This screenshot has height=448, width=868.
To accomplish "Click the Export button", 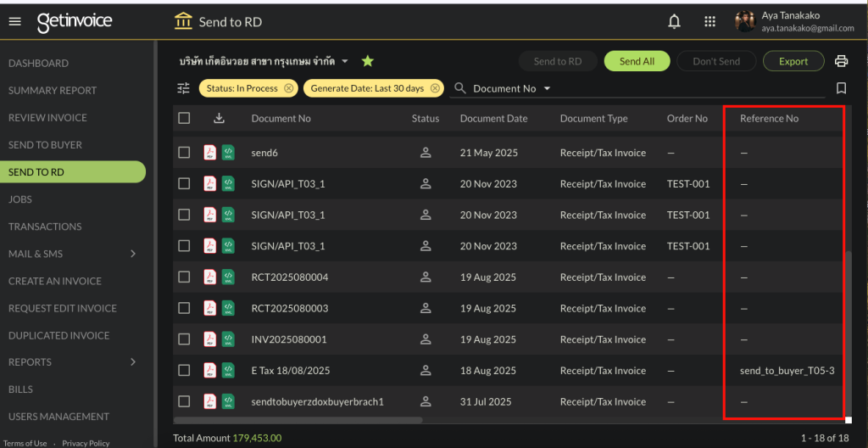I will (x=793, y=61).
